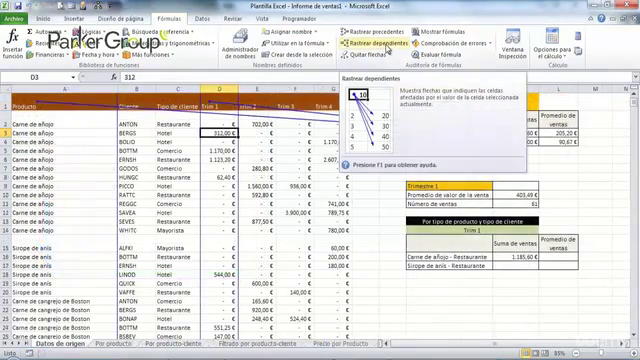The image size is (640, 360).
Task: Switch to the Insertar tab
Action: pyautogui.click(x=74, y=19)
